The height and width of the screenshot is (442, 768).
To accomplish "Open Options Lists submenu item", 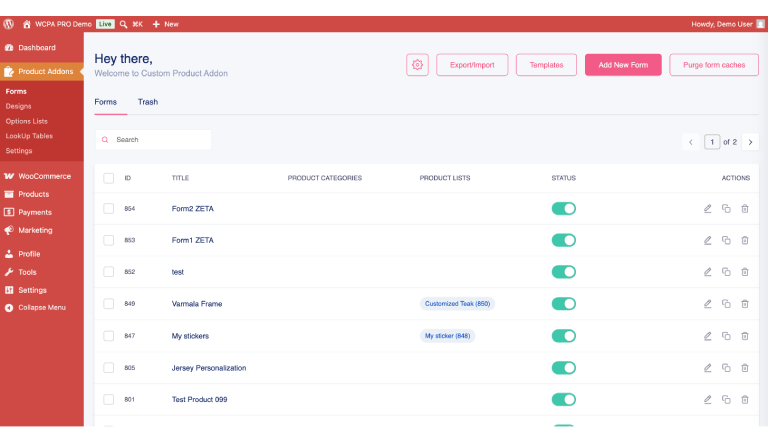I will tap(27, 122).
